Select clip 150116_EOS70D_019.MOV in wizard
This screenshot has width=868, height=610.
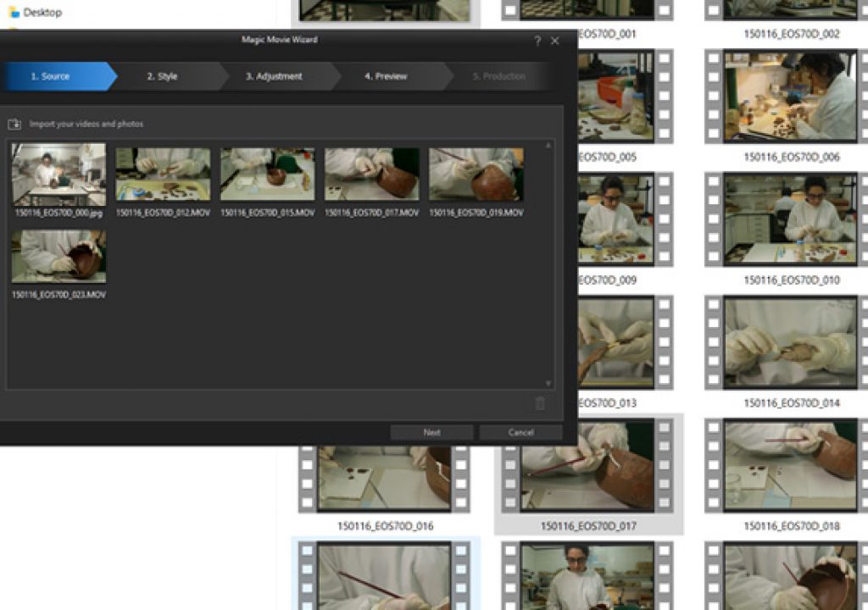(476, 174)
